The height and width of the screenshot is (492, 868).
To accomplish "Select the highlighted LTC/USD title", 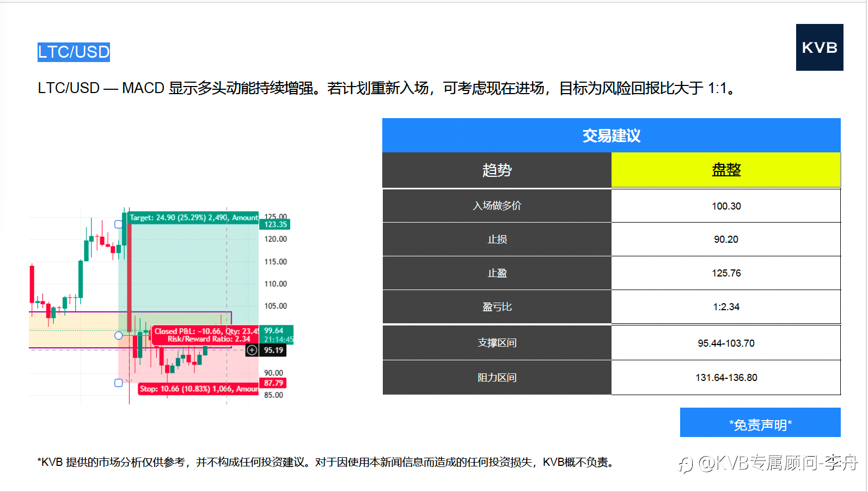I will pyautogui.click(x=74, y=52).
